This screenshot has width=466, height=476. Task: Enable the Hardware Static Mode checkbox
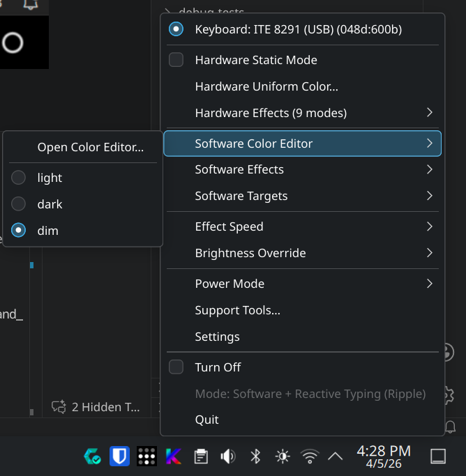coord(176,60)
